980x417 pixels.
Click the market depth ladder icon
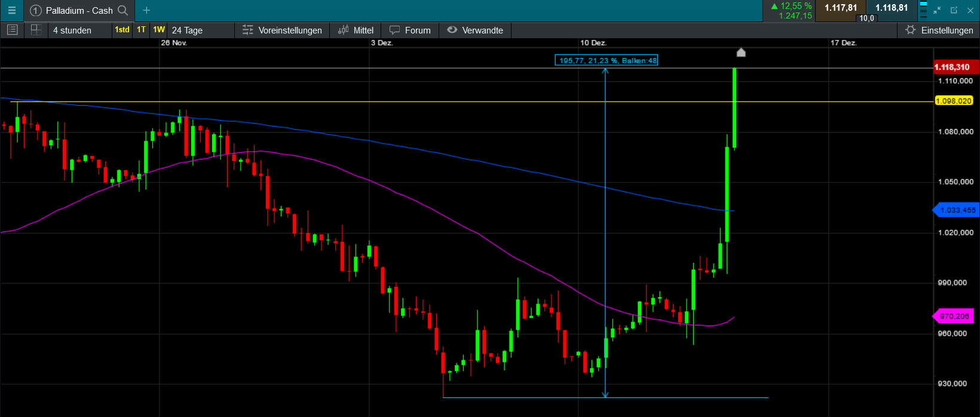[x=923, y=10]
